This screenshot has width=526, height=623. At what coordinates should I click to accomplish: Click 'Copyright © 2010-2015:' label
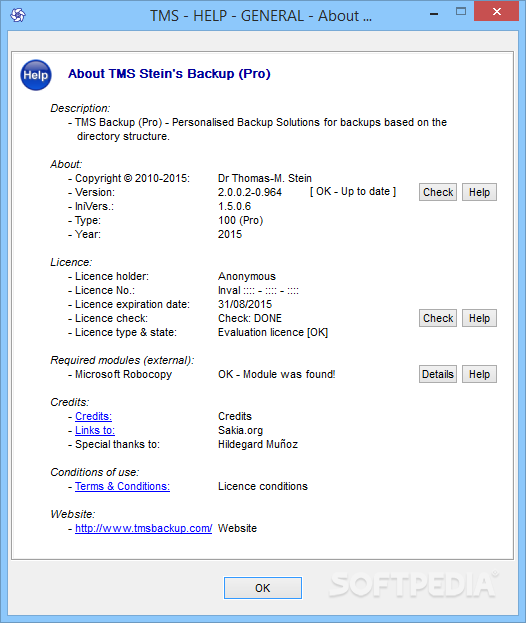tap(132, 178)
